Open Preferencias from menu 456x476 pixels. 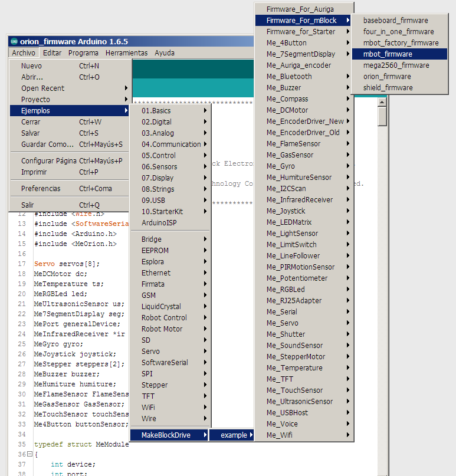pos(70,189)
